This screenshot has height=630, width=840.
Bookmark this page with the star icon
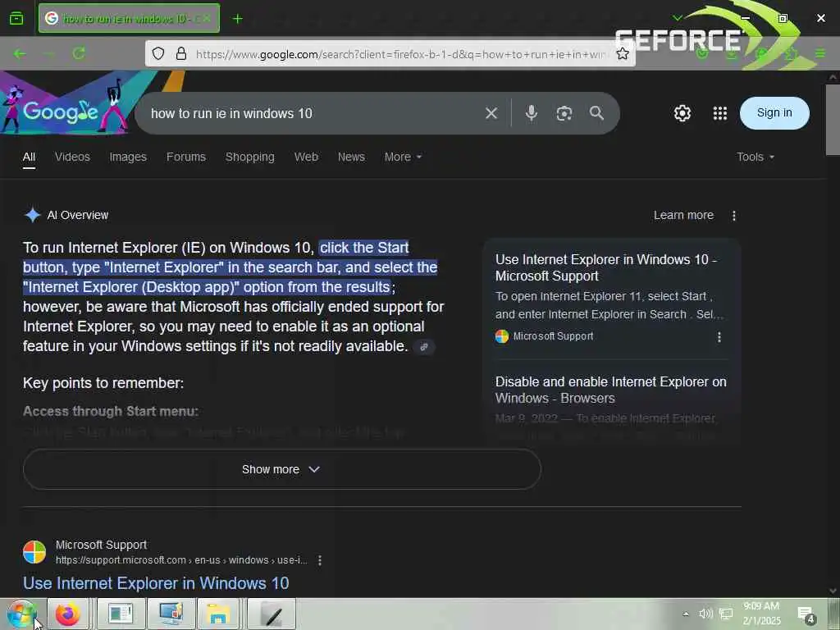pyautogui.click(x=622, y=53)
